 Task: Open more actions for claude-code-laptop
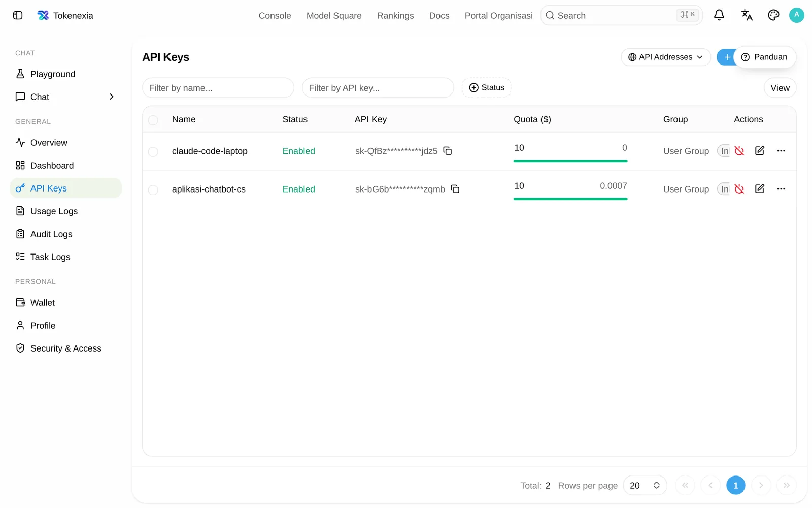click(x=781, y=151)
